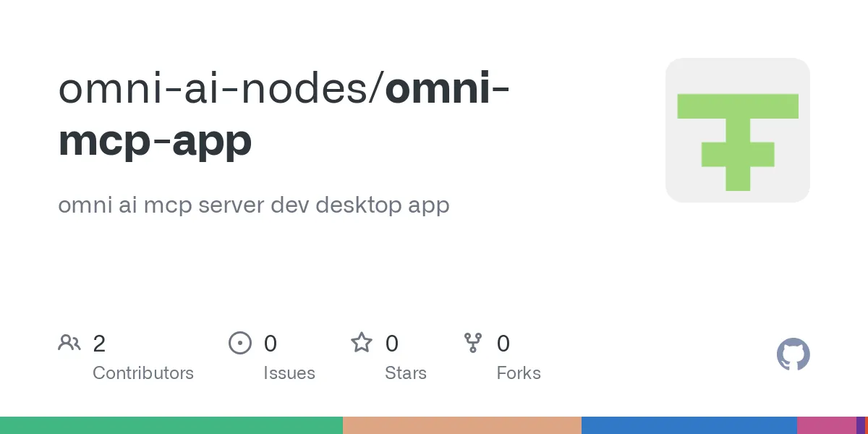The image size is (868, 434).
Task: Click the GitHub Octocat logo
Action: coord(793,354)
